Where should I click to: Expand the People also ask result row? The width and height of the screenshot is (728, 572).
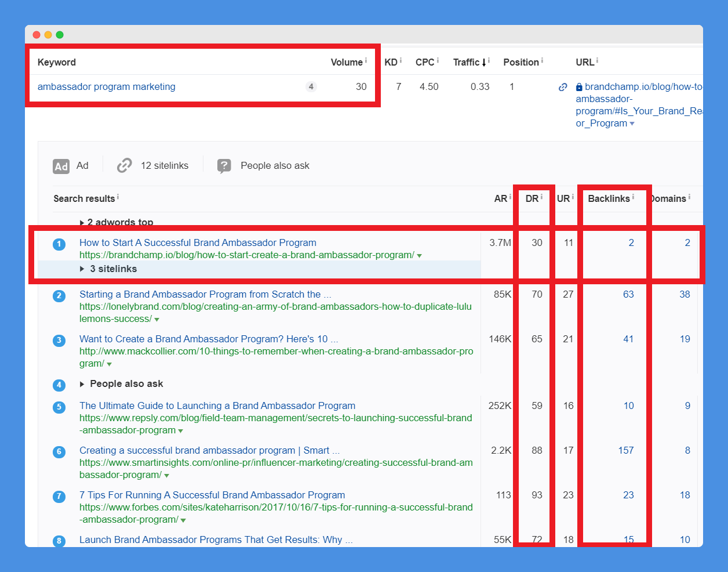point(122,383)
